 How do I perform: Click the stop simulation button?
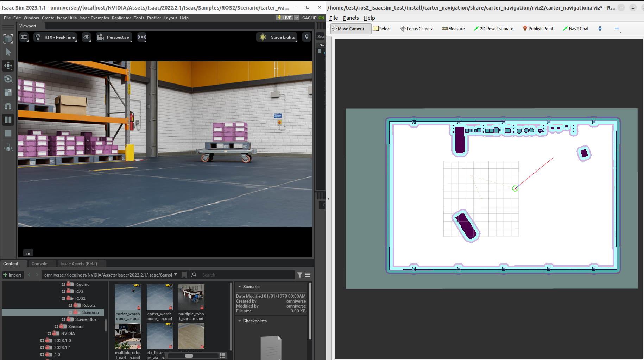pos(8,133)
